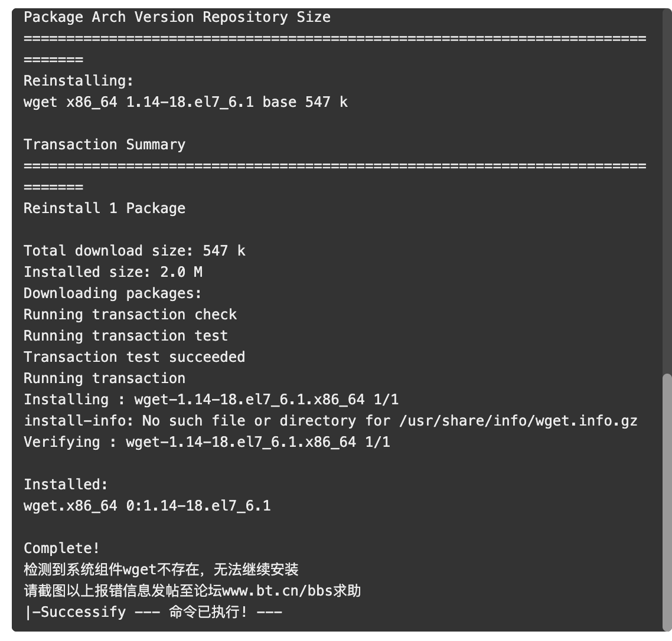
Task: Click the vertical scrollbar thumb
Action: [x=667, y=502]
